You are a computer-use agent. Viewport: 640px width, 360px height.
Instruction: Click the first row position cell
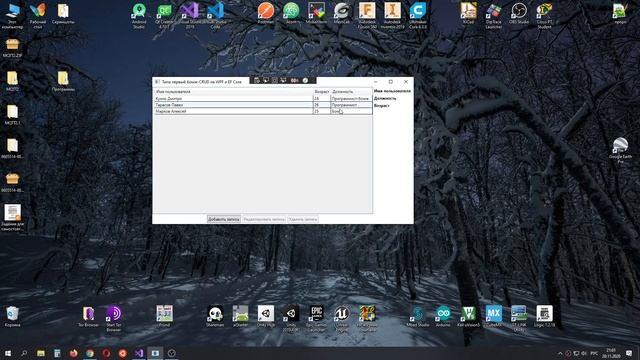(351, 98)
